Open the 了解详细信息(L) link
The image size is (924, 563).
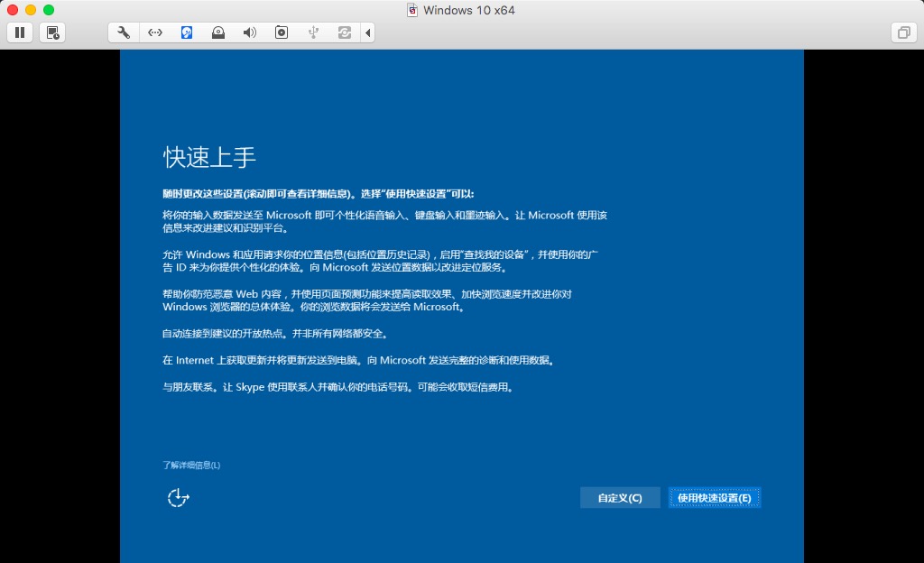tap(191, 466)
